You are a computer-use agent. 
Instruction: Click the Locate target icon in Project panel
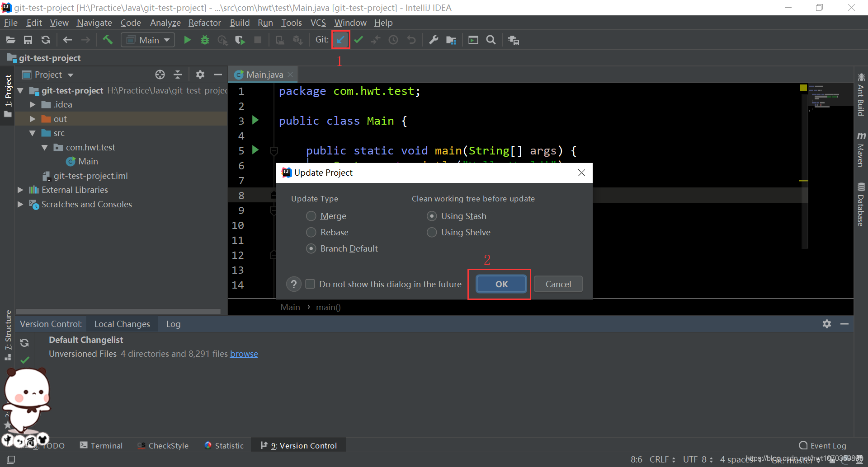click(x=160, y=75)
